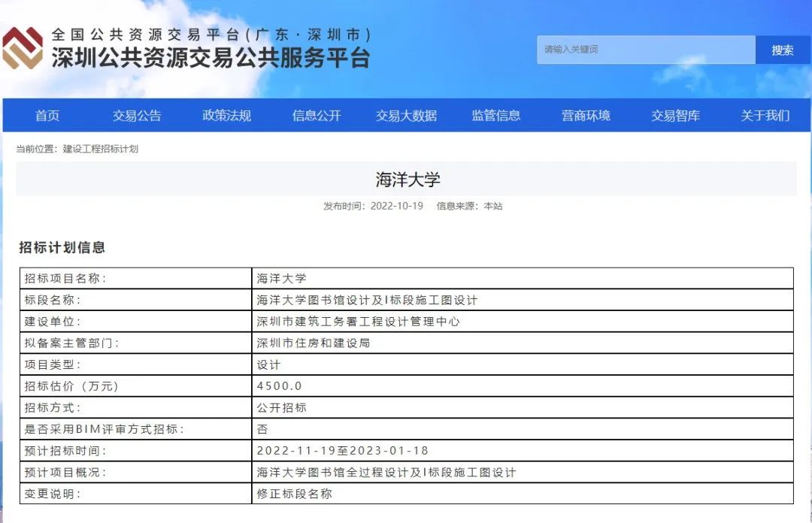The height and width of the screenshot is (523, 812).
Task: Open 交易大数据 navigation item
Action: point(406,116)
